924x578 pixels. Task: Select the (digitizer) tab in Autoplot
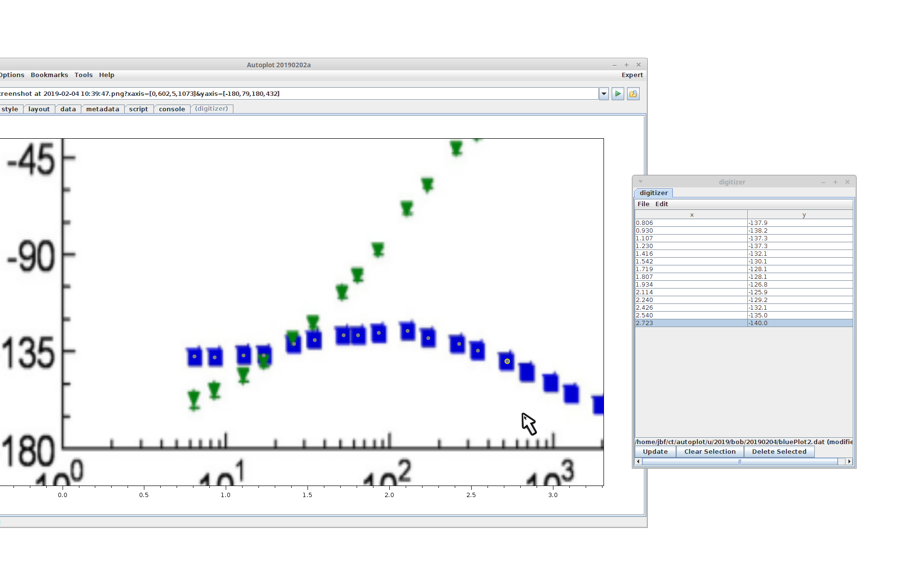(211, 109)
